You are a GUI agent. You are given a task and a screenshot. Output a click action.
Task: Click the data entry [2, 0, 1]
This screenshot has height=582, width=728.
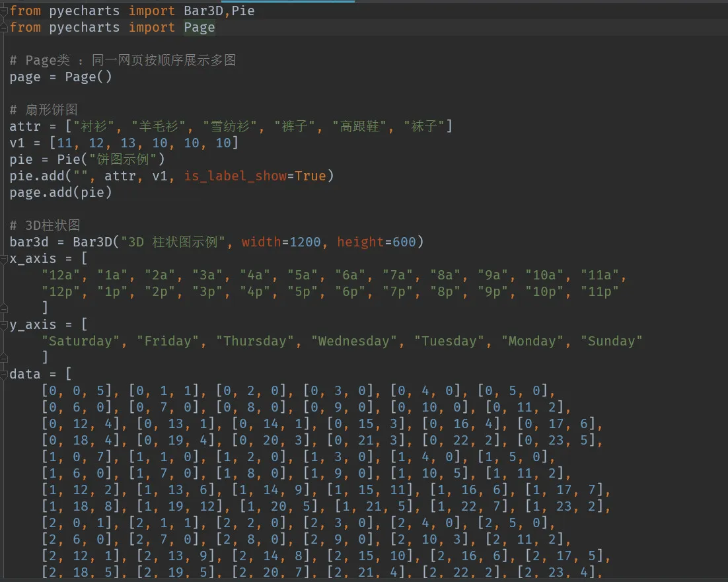pyautogui.click(x=77, y=523)
